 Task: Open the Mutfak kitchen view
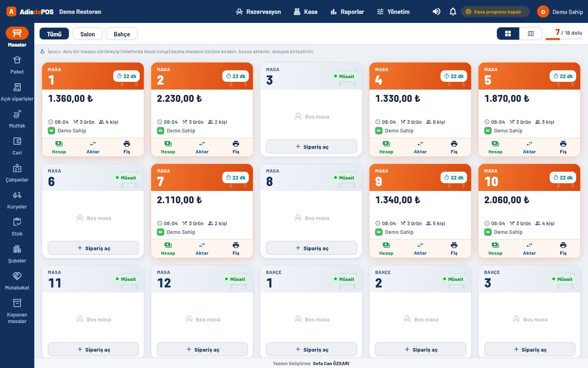pyautogui.click(x=17, y=119)
